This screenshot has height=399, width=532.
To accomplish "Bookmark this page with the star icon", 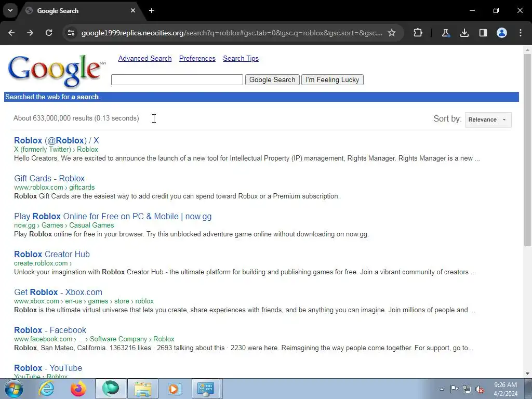I will pyautogui.click(x=392, y=33).
